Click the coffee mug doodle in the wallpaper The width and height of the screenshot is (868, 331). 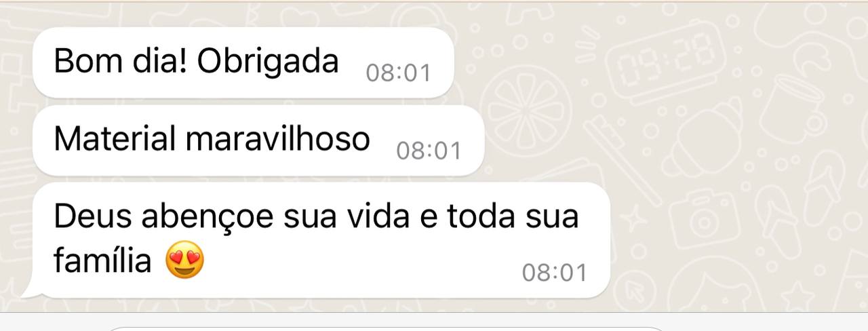(x=793, y=108)
